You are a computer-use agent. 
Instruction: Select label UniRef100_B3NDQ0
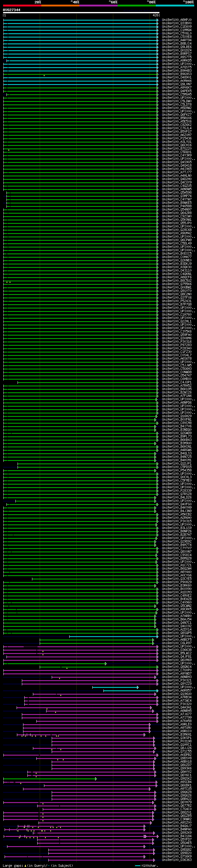point(177,430)
